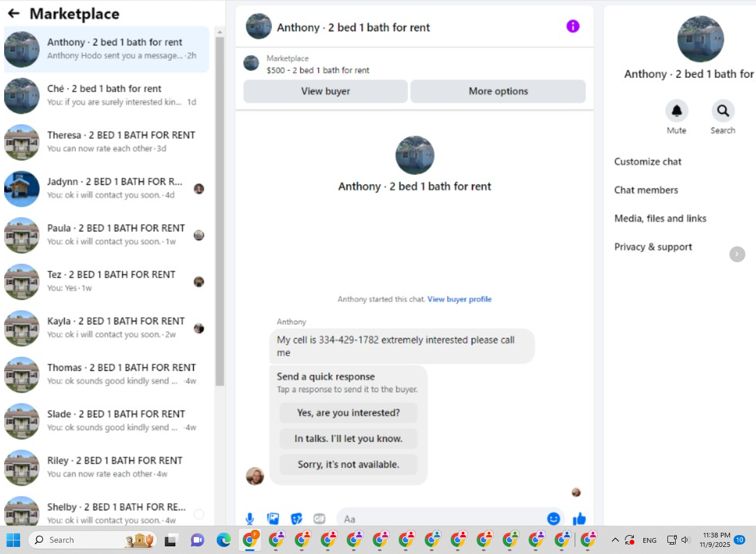The width and height of the screenshot is (756, 554).
Task: Click the Windows taskbar Search box
Action: (x=92, y=540)
